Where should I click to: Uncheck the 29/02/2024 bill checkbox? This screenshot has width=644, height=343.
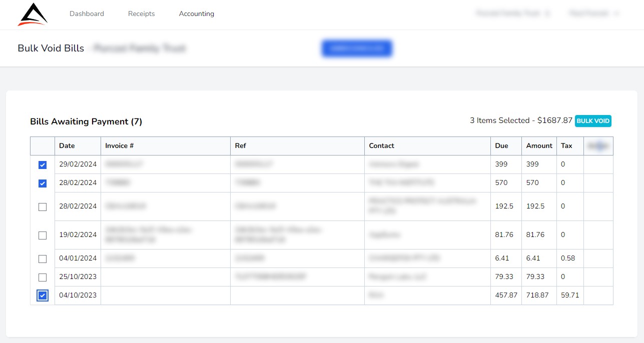click(x=43, y=165)
